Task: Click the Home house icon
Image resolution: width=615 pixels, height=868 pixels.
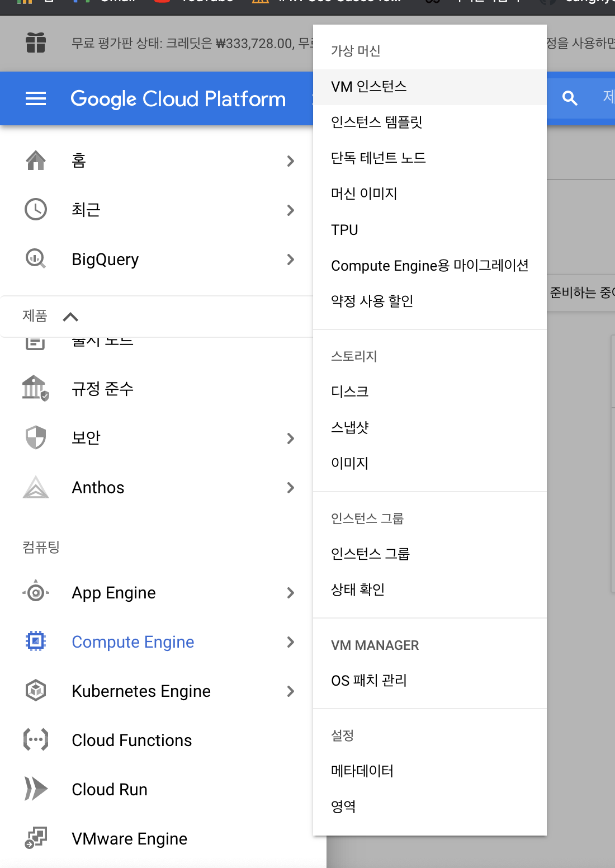Action: [x=36, y=161]
